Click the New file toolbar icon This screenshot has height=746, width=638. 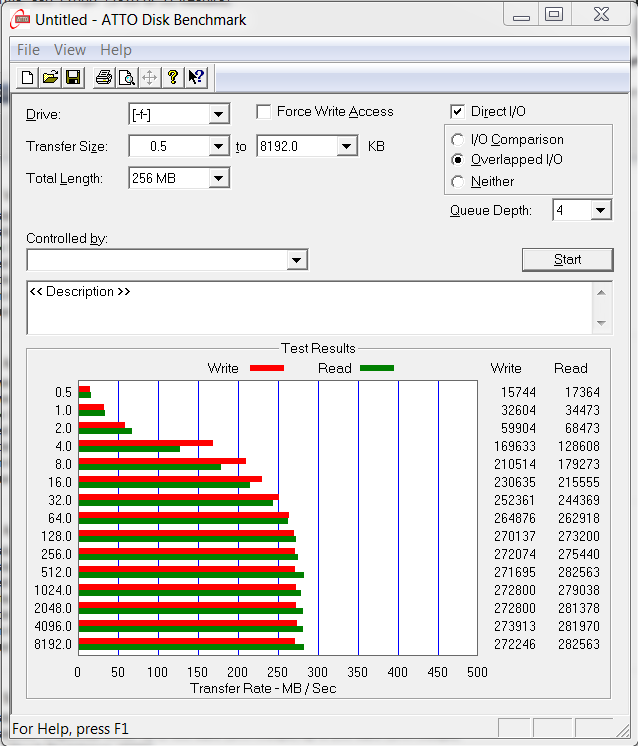pos(28,78)
